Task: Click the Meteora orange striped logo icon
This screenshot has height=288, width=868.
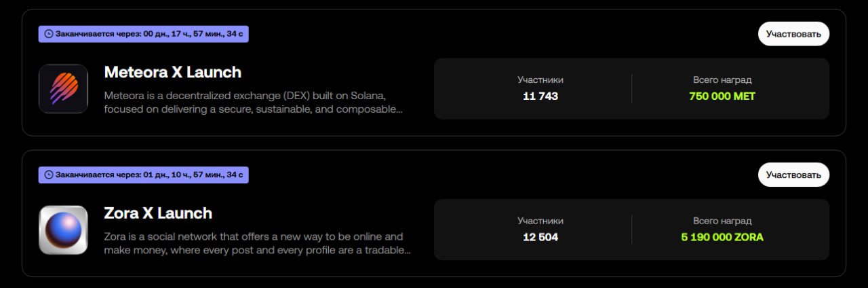Action: click(x=63, y=89)
